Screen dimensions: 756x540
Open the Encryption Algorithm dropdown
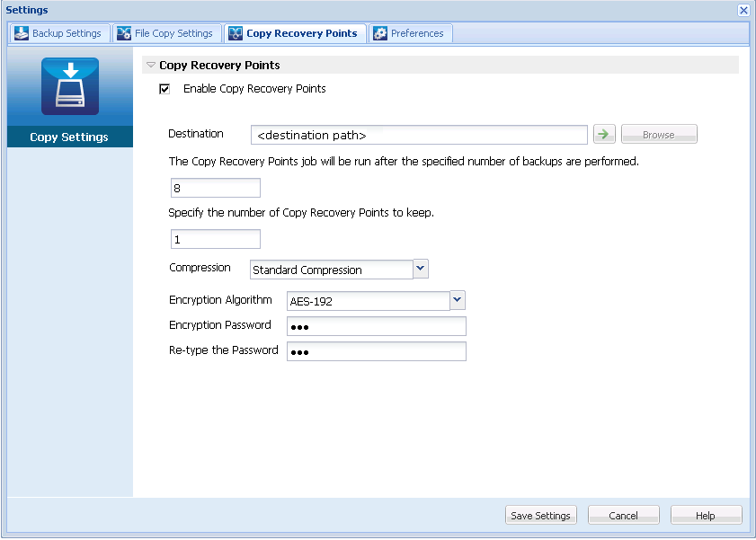[x=457, y=300]
